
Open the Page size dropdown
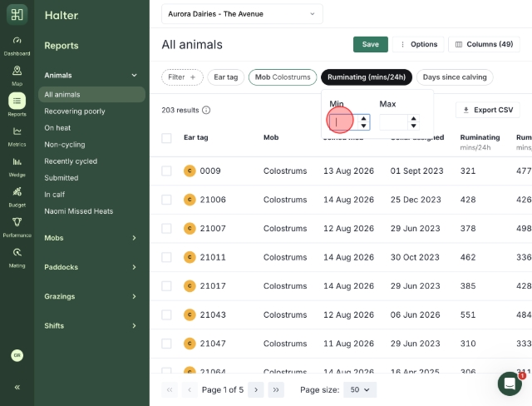point(360,389)
